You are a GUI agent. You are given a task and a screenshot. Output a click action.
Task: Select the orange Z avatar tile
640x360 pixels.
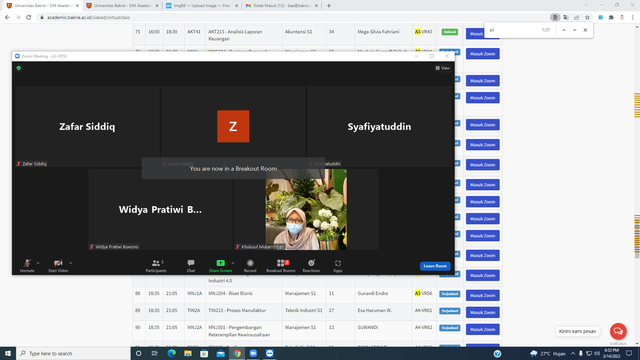pyautogui.click(x=233, y=126)
